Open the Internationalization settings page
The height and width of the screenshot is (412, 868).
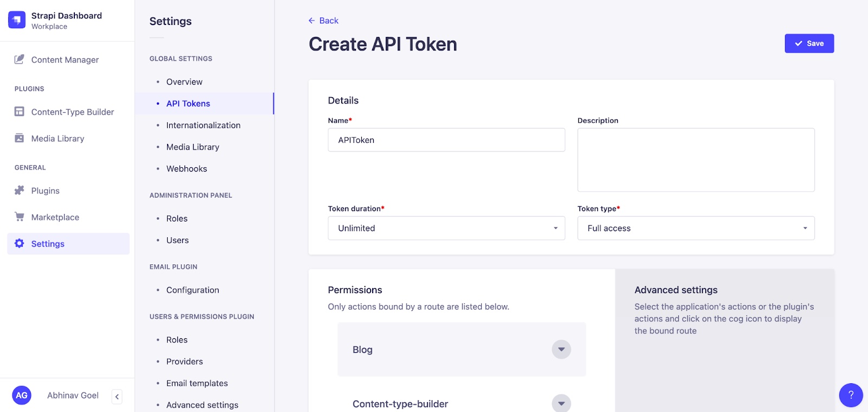click(203, 125)
